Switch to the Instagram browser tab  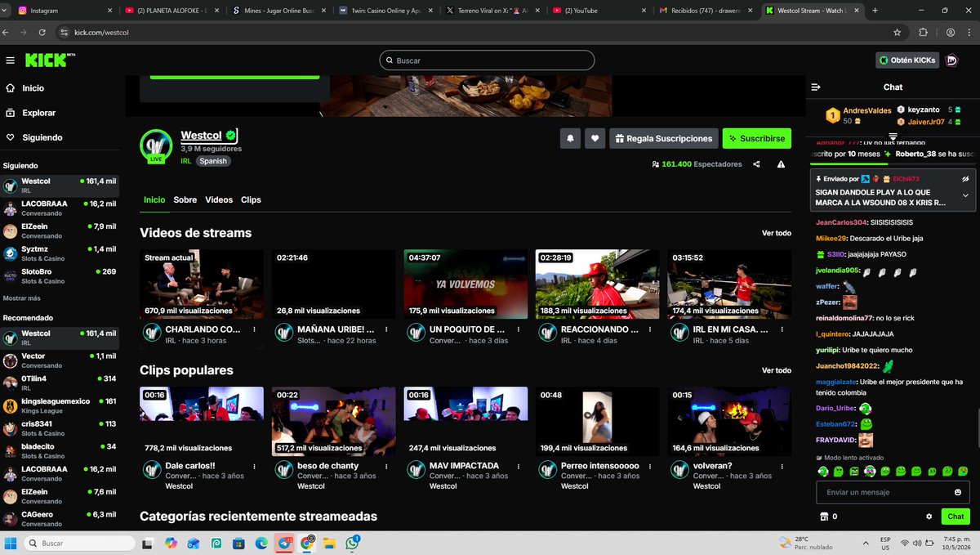click(64, 11)
